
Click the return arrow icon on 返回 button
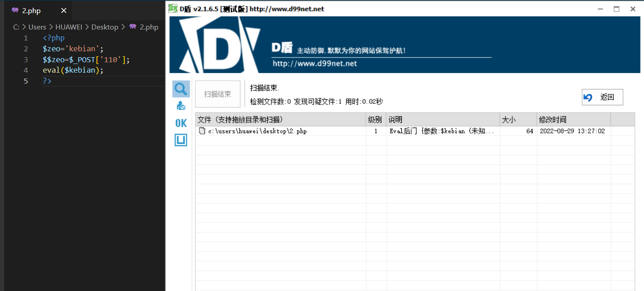588,97
